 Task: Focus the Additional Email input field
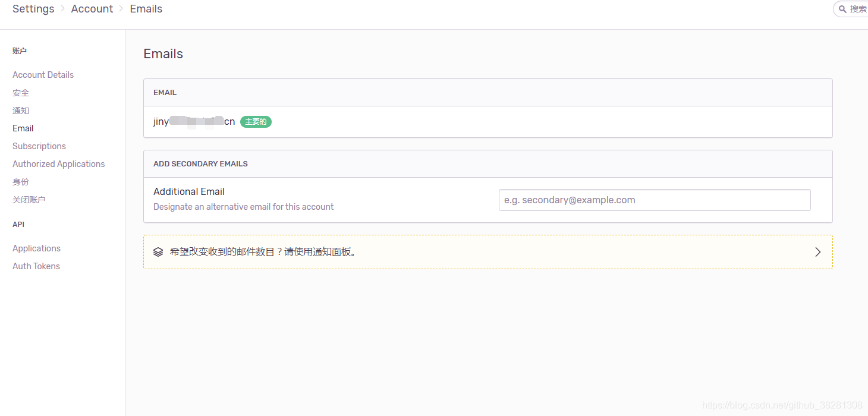click(655, 200)
